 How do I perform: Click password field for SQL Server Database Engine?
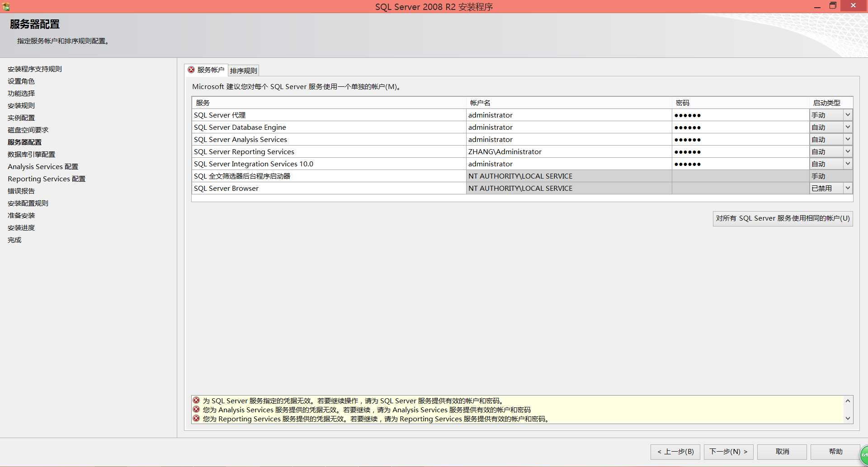pos(741,127)
